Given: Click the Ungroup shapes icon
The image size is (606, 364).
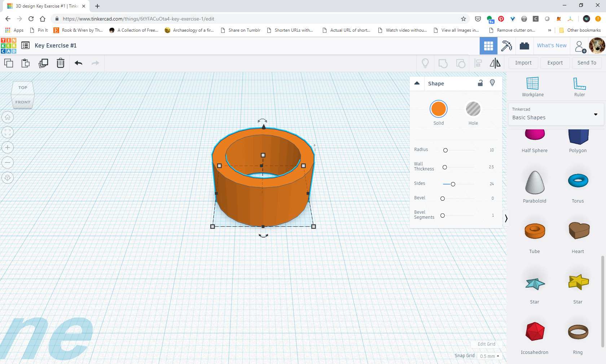Looking at the screenshot, I should pos(461,63).
